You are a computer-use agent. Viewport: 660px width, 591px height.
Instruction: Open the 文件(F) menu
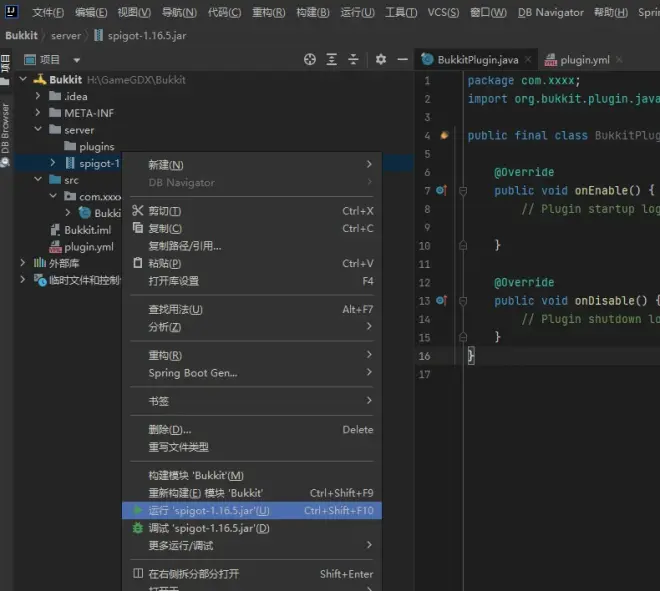point(48,12)
